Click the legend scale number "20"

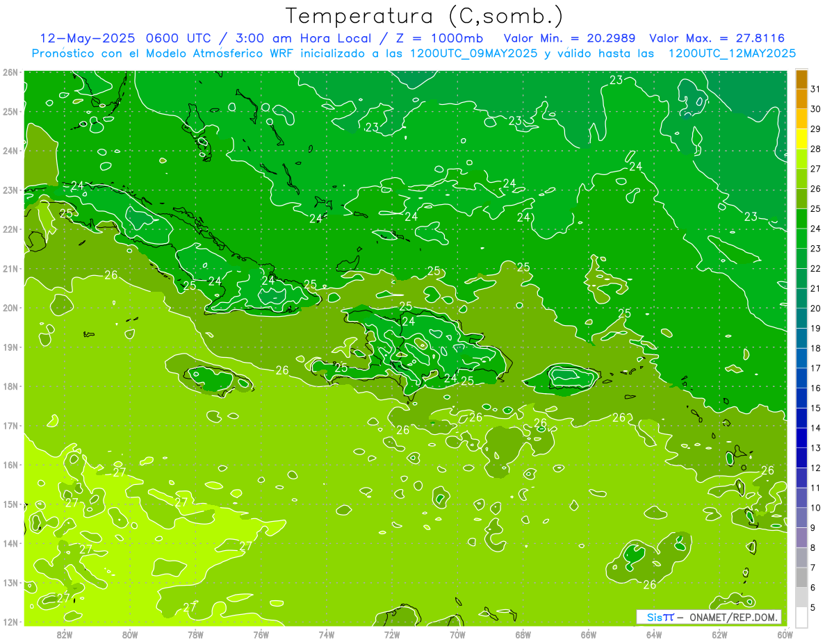click(815, 308)
